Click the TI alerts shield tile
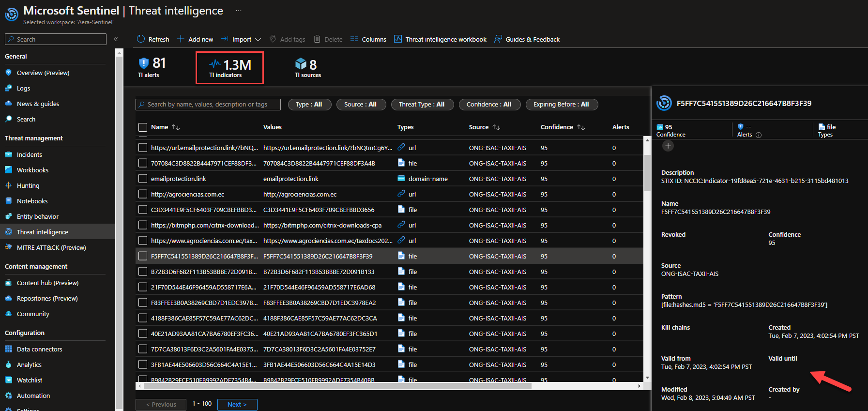The image size is (868, 411). (x=152, y=67)
